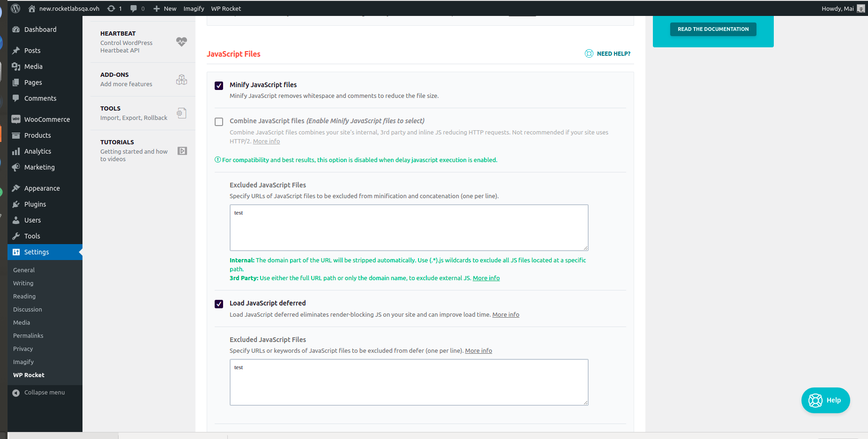Click the Posts pin icon
The height and width of the screenshot is (439, 868).
(16, 51)
